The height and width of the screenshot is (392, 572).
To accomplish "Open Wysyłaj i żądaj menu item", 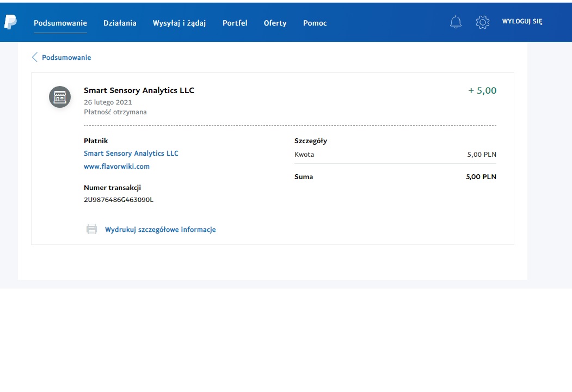I will click(x=179, y=23).
